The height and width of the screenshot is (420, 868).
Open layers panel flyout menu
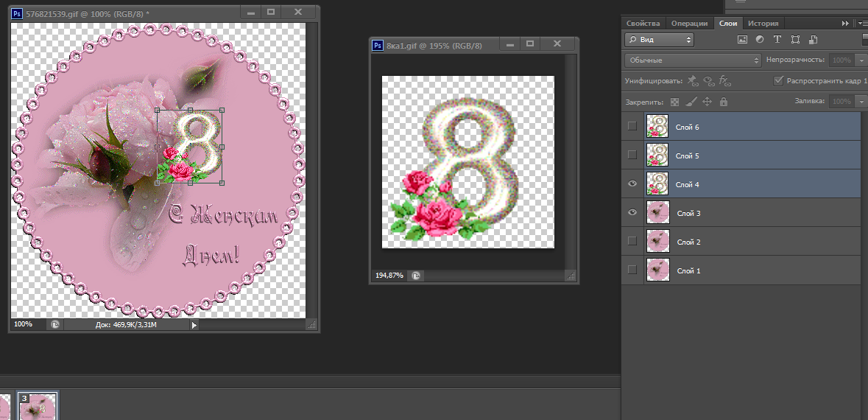[x=861, y=23]
